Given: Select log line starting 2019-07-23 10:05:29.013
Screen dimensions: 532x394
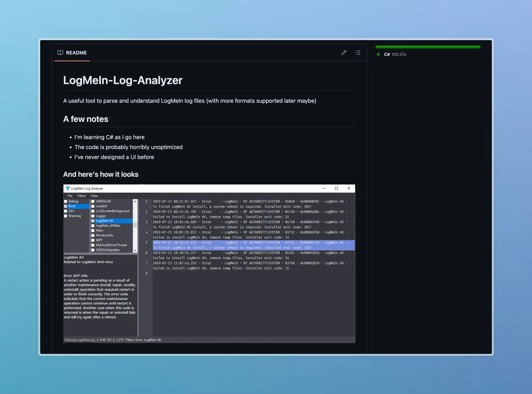Looking at the screenshot, I should coord(250,235).
